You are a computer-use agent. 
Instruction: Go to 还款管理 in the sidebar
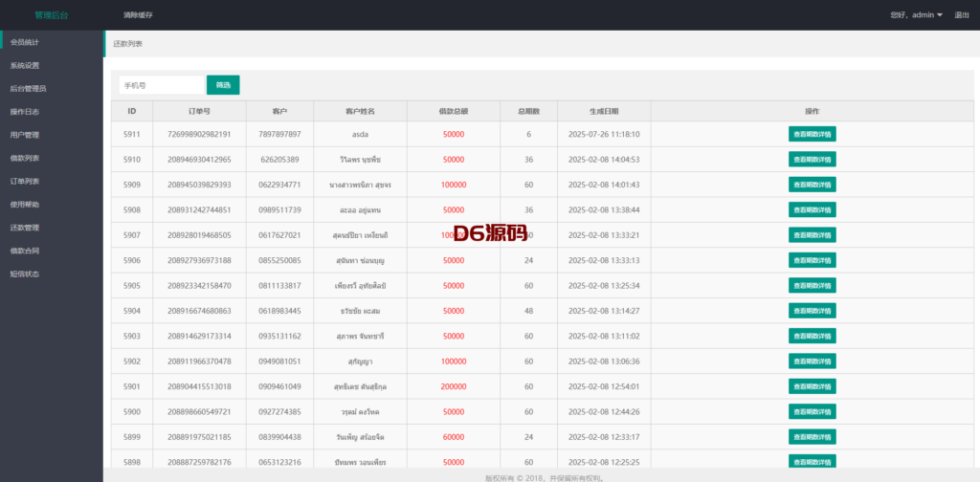tap(25, 228)
